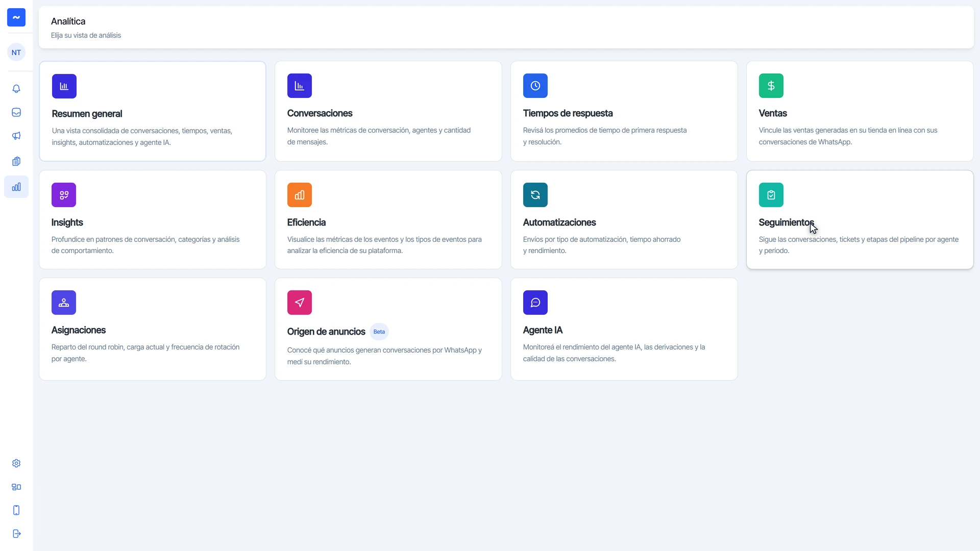
Task: Click the purple Insights icon
Action: pyautogui.click(x=64, y=195)
